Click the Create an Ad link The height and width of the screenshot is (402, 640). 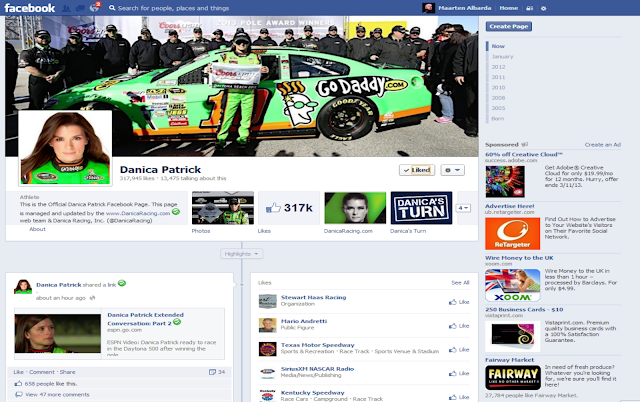(x=602, y=144)
